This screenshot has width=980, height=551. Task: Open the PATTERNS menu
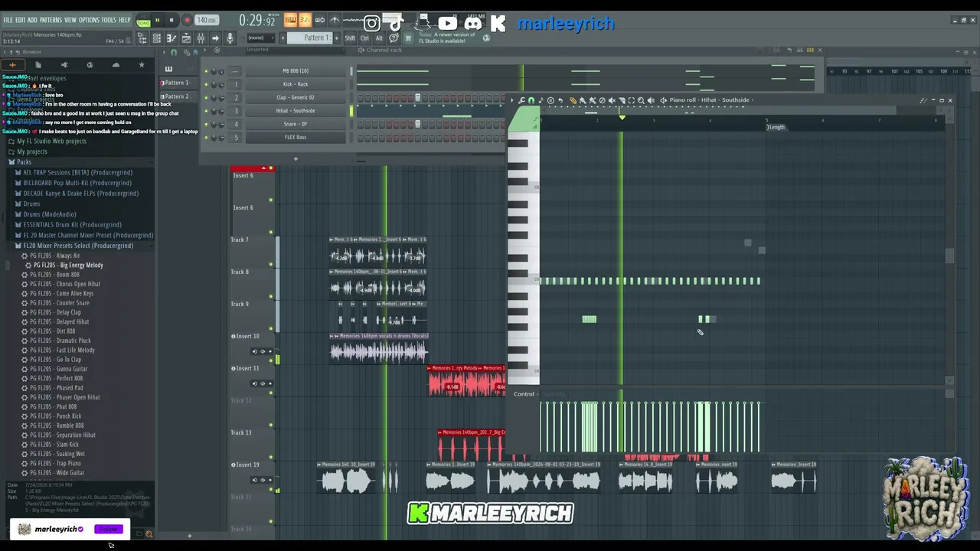(51, 21)
